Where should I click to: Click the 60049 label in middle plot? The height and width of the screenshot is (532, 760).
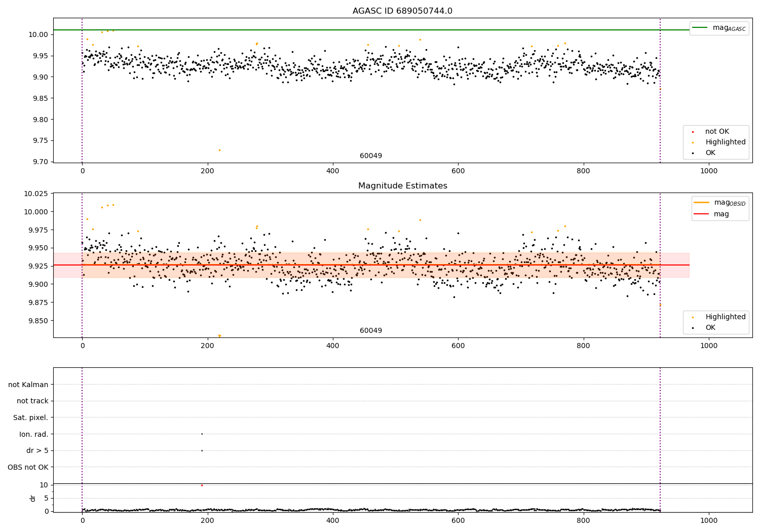[x=371, y=331]
